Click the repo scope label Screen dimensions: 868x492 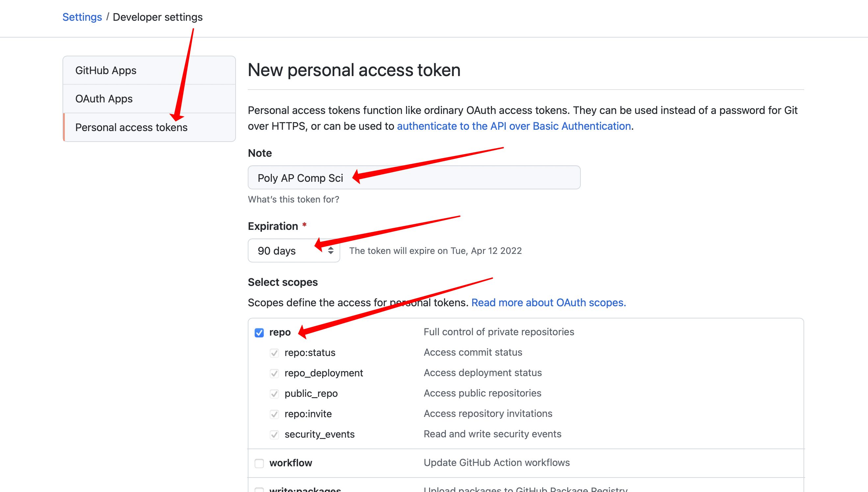280,333
